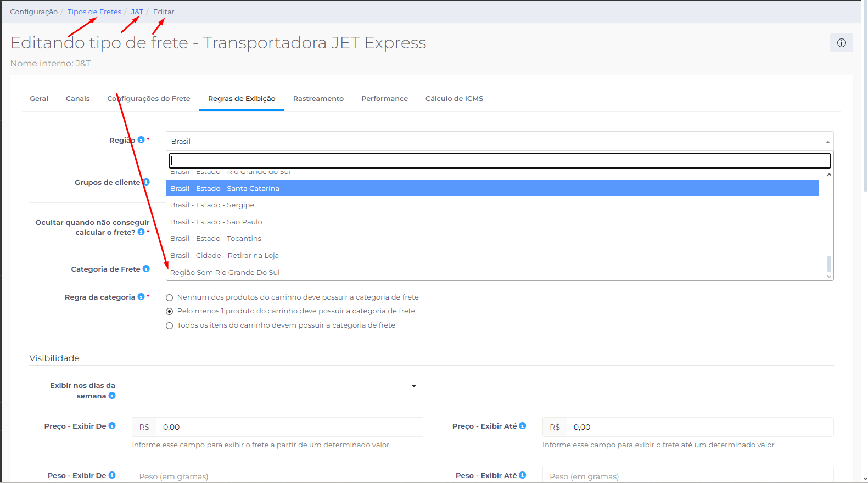Click info icon next to Região label

click(x=141, y=140)
